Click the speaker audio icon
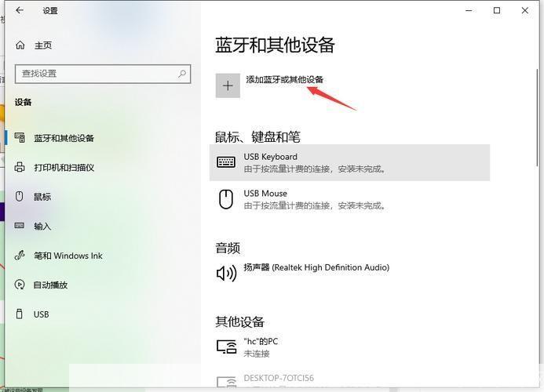This screenshot has height=392, width=544. click(x=226, y=273)
